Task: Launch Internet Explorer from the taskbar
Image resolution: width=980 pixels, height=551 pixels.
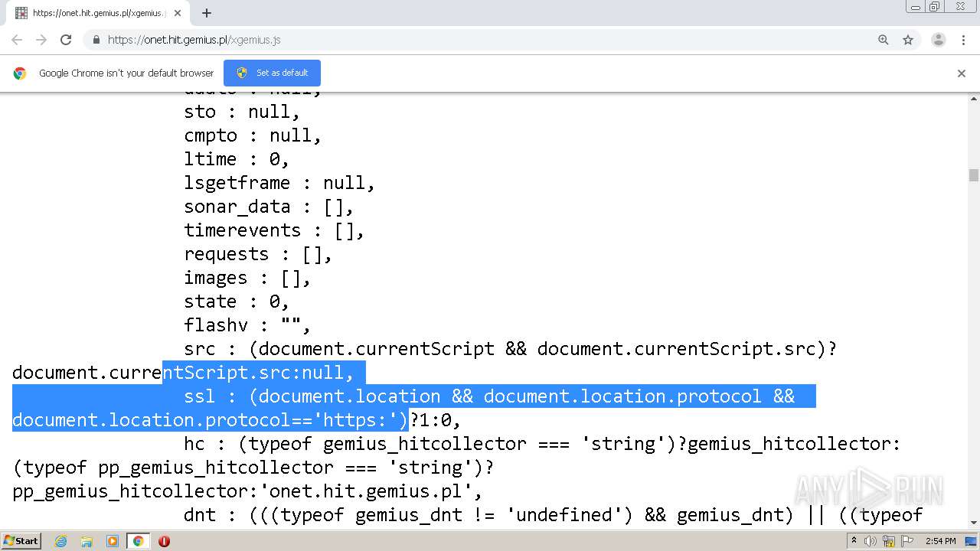Action: pos(61,541)
